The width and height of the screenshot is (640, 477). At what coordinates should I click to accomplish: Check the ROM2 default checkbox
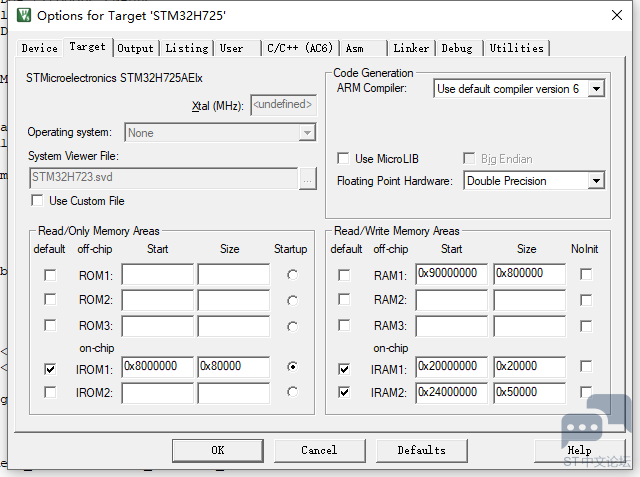pos(50,300)
